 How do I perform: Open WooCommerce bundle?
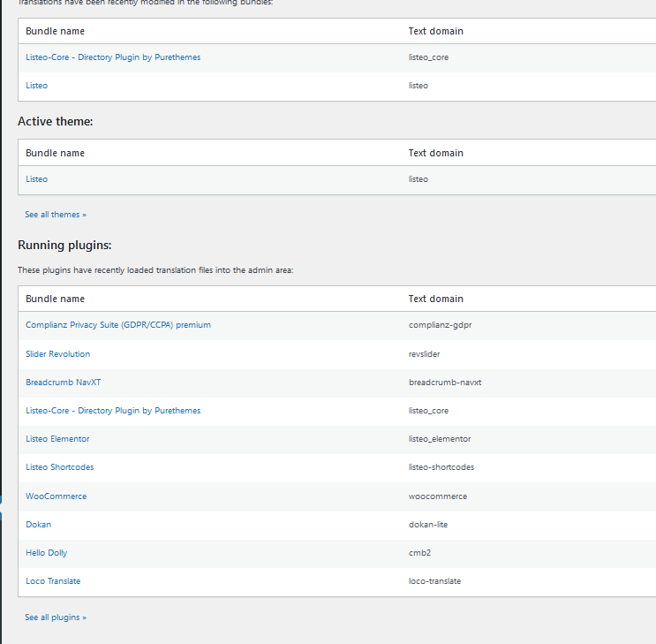tap(56, 496)
